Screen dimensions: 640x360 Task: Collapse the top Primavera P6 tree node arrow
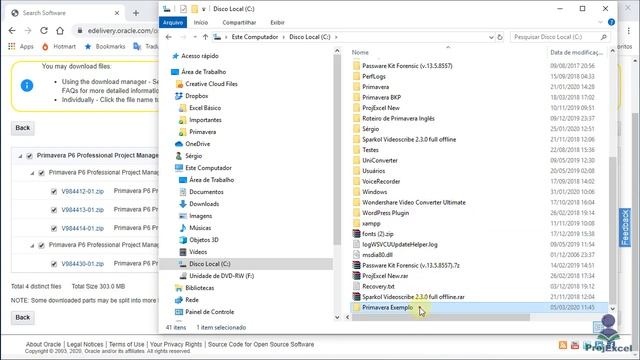tap(20, 156)
